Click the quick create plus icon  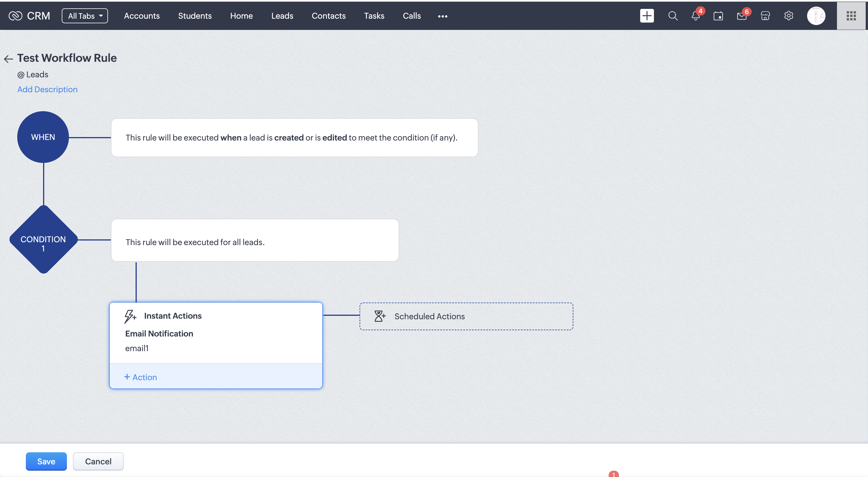(x=647, y=16)
